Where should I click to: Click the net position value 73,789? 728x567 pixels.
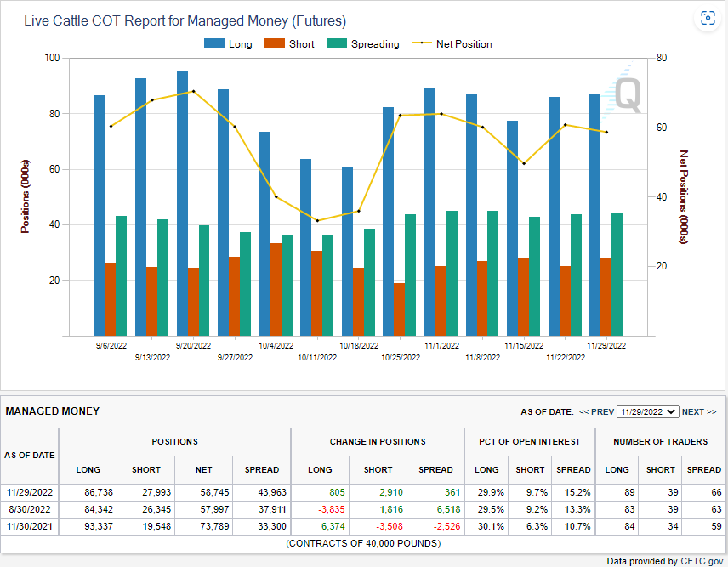[x=214, y=527]
